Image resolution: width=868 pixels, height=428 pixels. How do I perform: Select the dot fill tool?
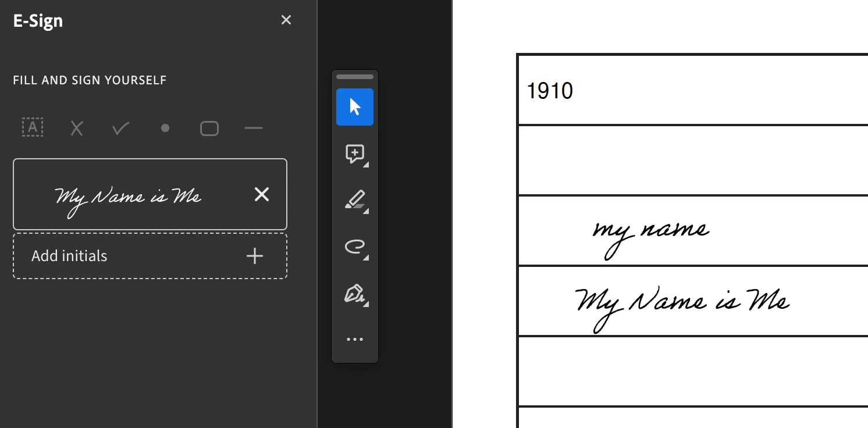165,128
